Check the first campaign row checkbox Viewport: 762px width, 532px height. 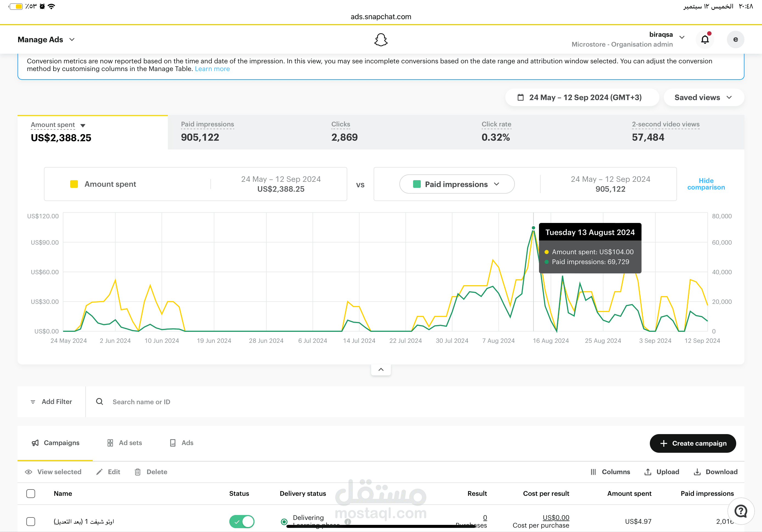(x=31, y=521)
